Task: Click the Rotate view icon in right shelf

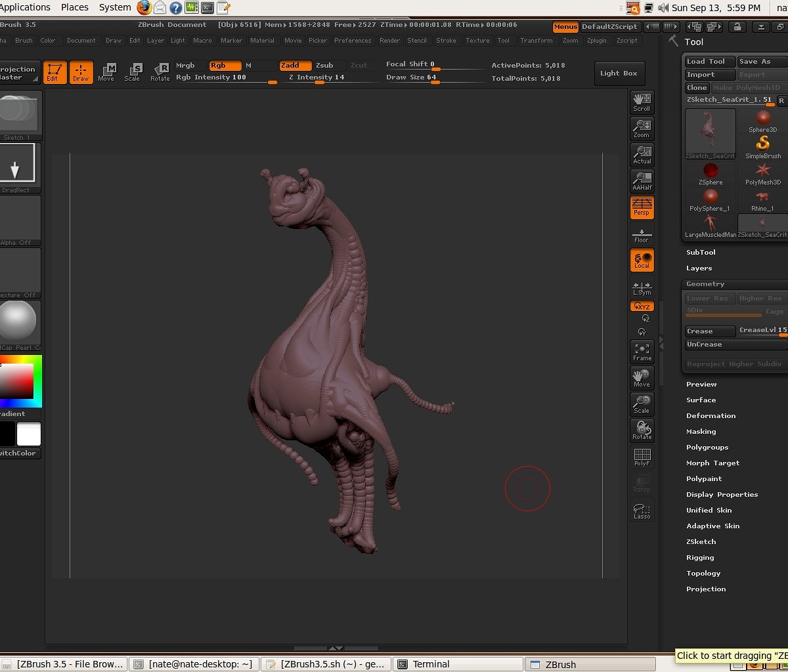Action: pyautogui.click(x=642, y=430)
